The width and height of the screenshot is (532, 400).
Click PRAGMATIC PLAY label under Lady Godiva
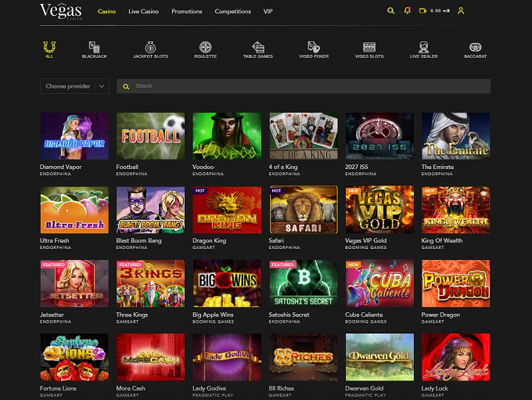click(x=213, y=395)
